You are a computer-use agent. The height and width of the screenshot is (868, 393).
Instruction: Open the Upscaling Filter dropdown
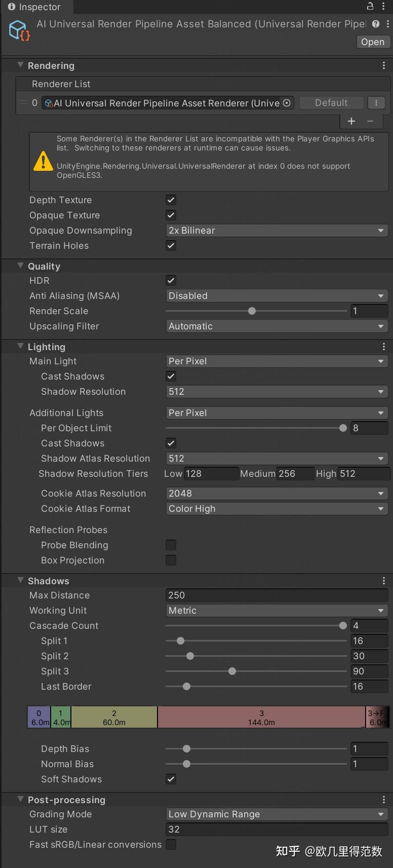[277, 326]
